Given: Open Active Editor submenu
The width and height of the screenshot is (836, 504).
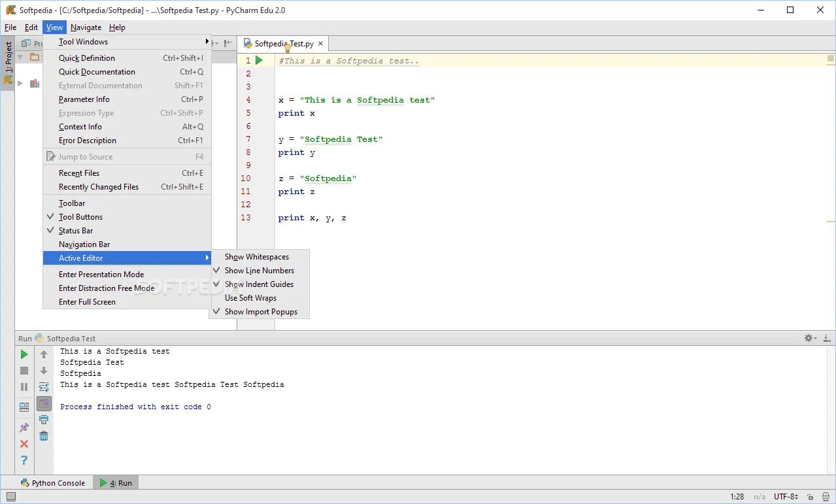Looking at the screenshot, I should click(x=127, y=258).
